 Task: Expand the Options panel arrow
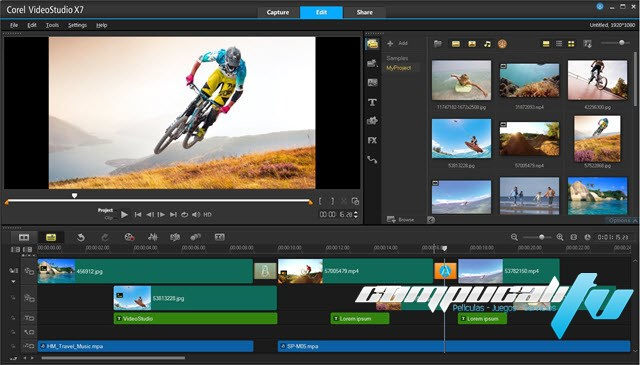tap(635, 220)
